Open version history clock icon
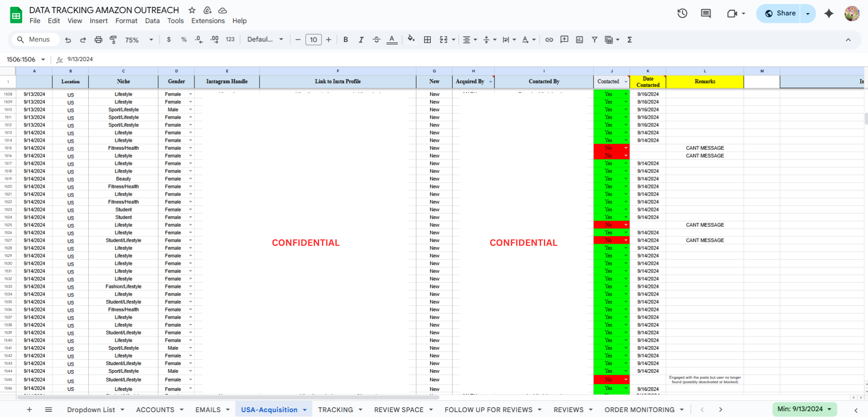The height and width of the screenshot is (418, 868). 682,14
